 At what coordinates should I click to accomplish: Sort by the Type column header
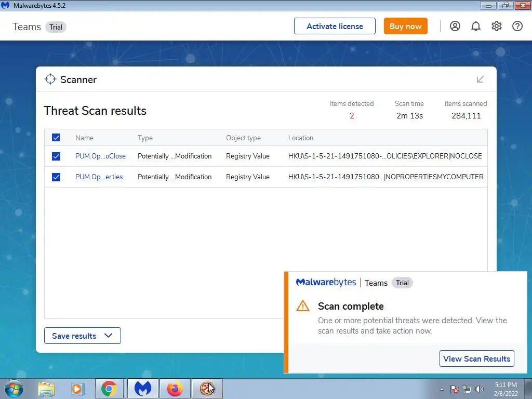[145, 138]
